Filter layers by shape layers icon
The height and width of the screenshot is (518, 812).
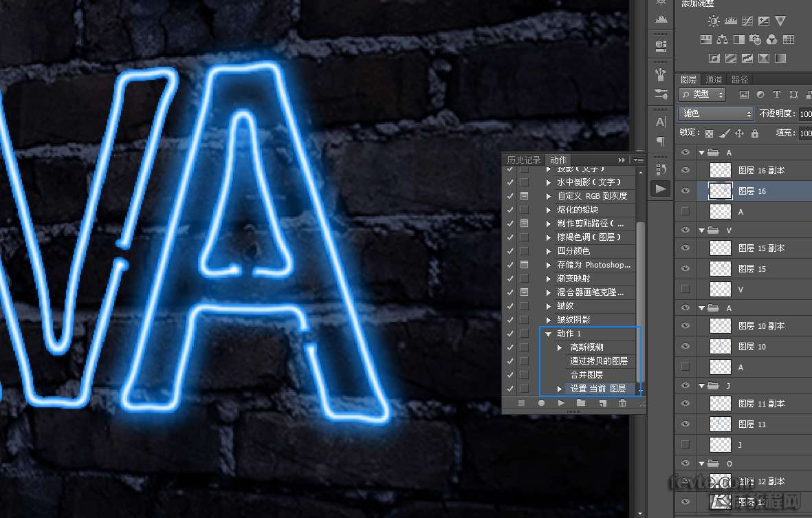(x=793, y=94)
